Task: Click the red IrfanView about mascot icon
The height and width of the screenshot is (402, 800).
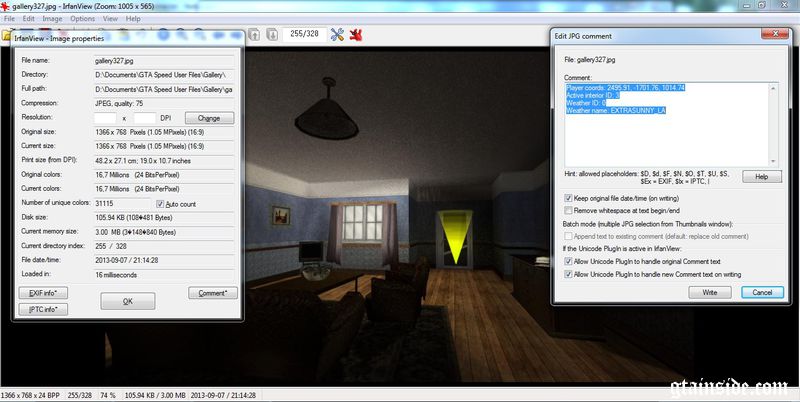Action: [357, 35]
